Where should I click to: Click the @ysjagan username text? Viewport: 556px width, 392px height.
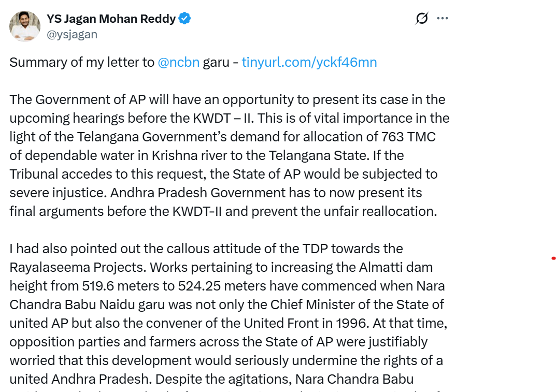73,34
